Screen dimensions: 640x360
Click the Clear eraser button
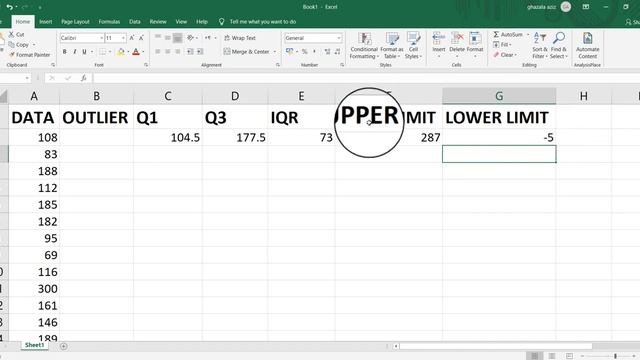pyautogui.click(x=504, y=55)
